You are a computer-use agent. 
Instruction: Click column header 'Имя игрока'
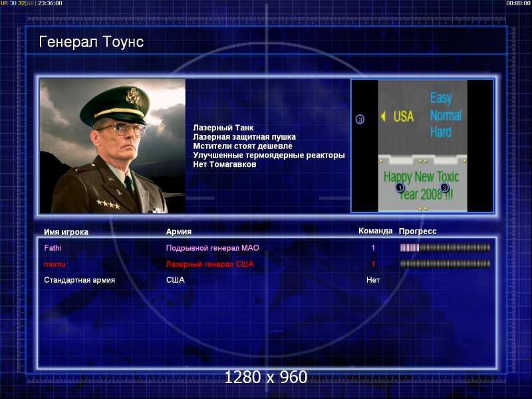[66, 232]
